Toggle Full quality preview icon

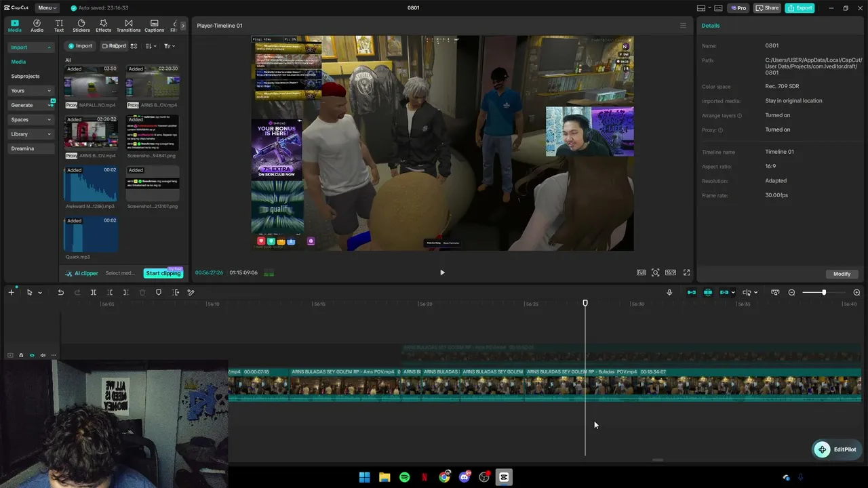tap(641, 272)
